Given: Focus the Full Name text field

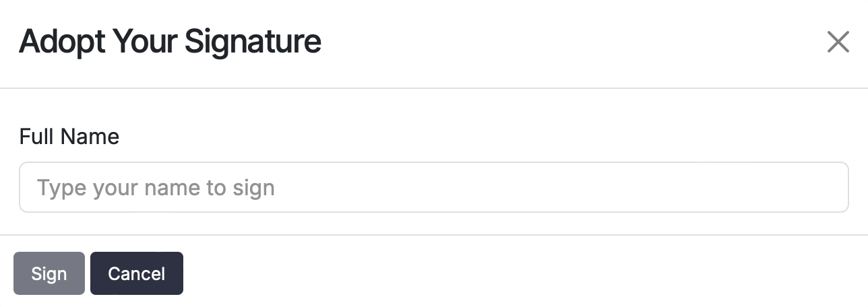Looking at the screenshot, I should pos(433,187).
